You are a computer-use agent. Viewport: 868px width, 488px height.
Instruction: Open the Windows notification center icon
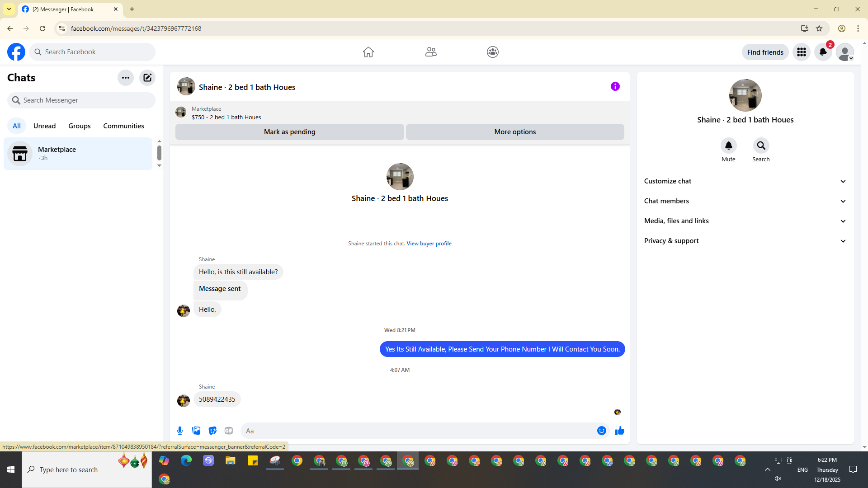click(853, 469)
